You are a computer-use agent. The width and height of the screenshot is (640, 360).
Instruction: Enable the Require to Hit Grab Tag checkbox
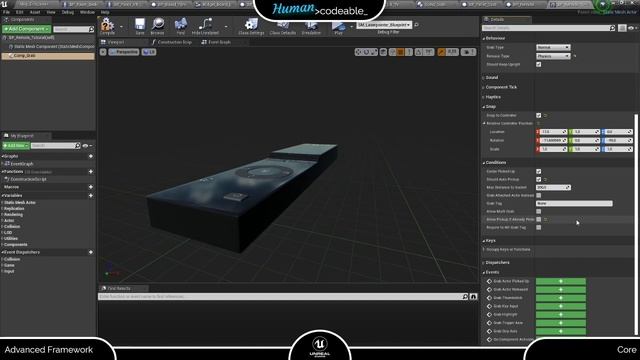(x=539, y=227)
